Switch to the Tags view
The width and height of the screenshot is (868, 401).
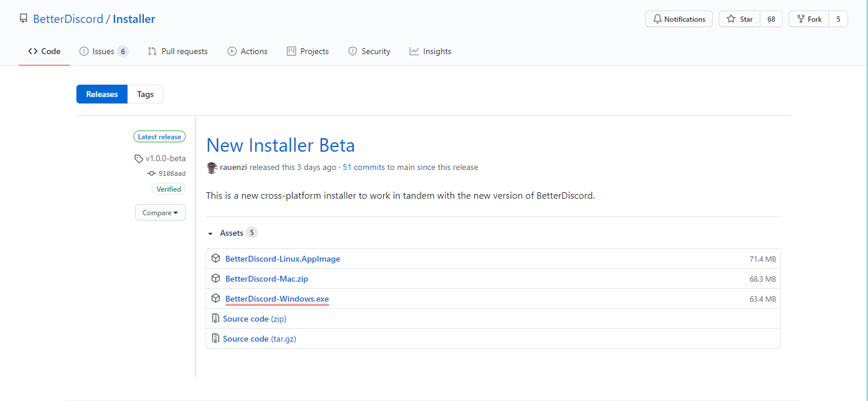pyautogui.click(x=145, y=94)
